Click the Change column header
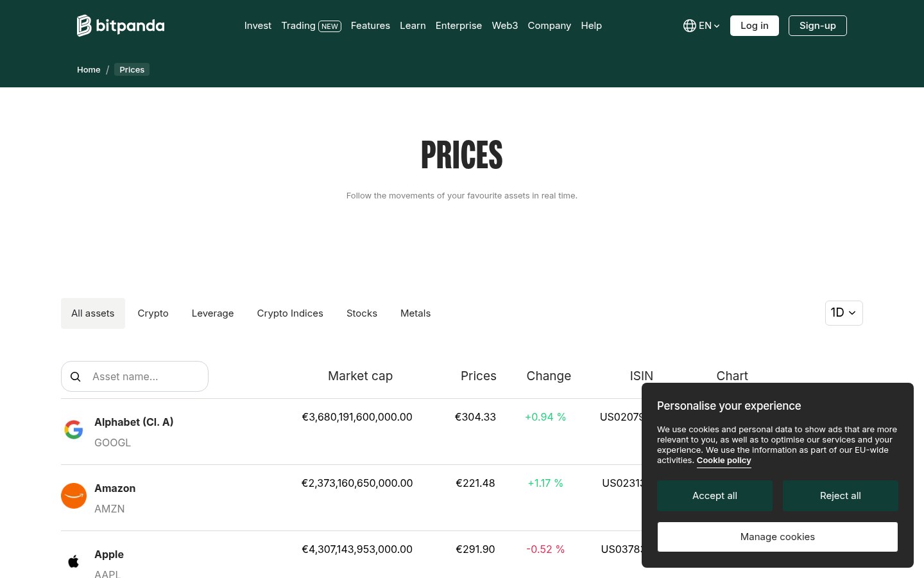 coord(549,376)
